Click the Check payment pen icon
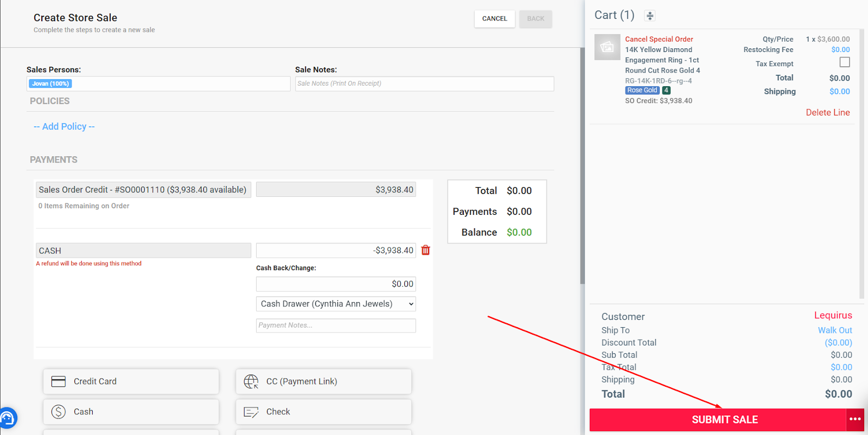This screenshot has height=435, width=868. (251, 412)
